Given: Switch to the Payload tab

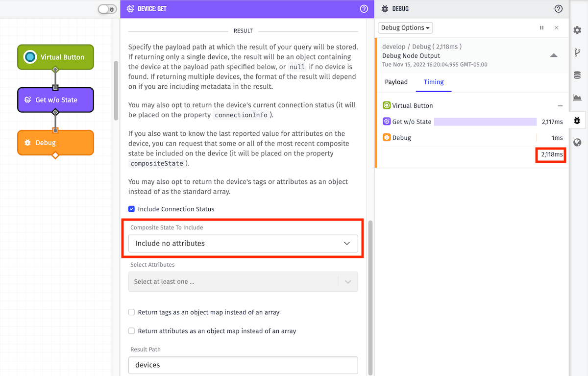Looking at the screenshot, I should 396,82.
